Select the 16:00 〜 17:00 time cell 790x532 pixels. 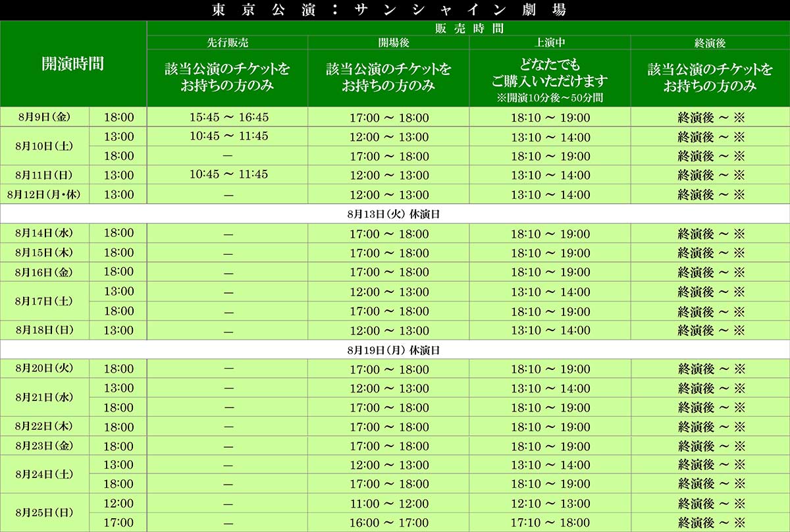coord(389,523)
